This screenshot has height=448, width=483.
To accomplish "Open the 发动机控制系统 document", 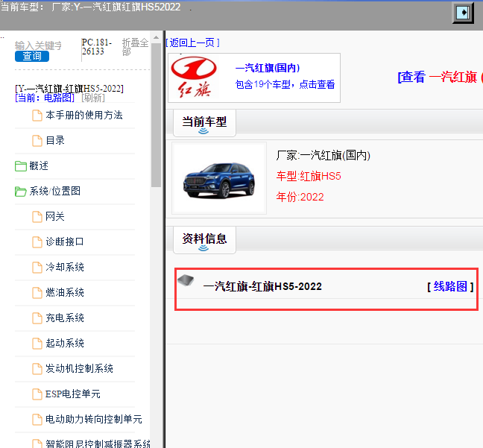I will coord(79,368).
